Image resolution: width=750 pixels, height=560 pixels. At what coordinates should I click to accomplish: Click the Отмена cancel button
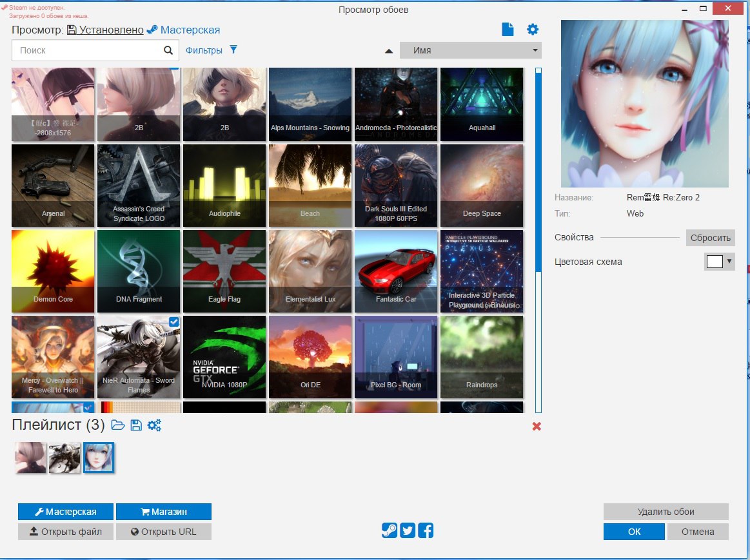tap(698, 532)
